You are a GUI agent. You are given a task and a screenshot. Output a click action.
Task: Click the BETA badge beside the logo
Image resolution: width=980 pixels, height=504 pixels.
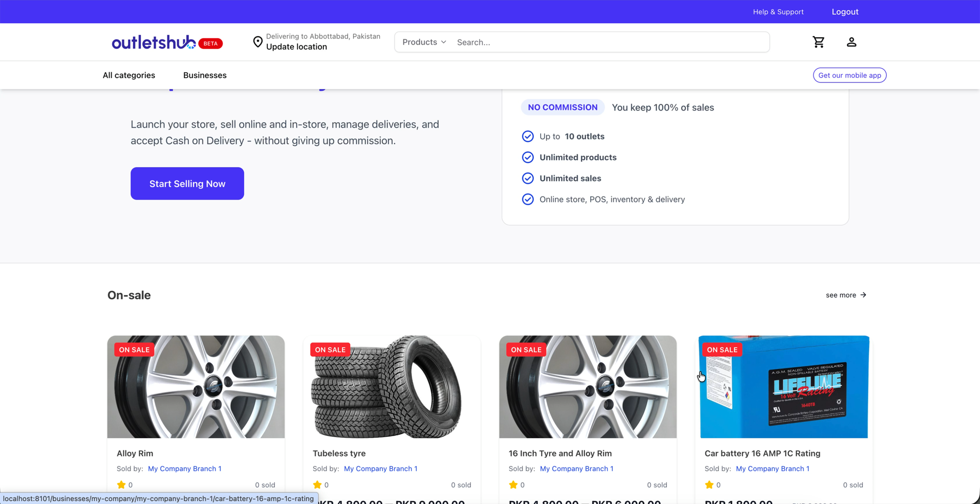[210, 43]
